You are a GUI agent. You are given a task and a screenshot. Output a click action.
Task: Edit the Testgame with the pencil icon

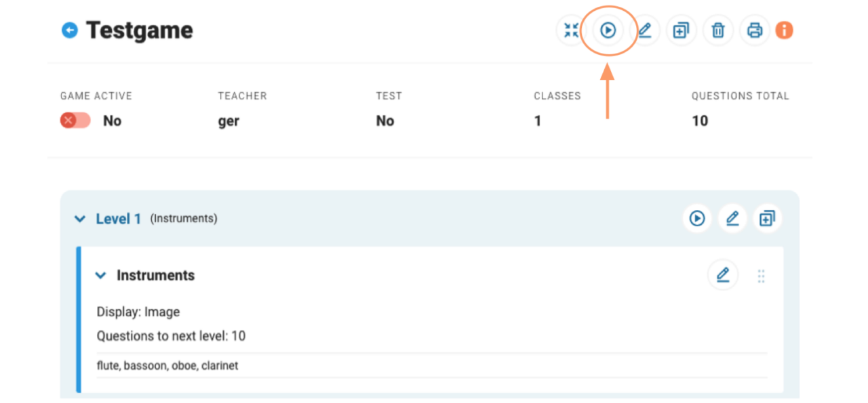pos(645,30)
